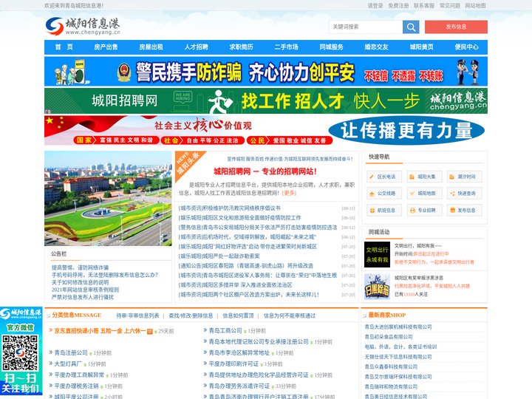The height and width of the screenshot is (399, 532).
Task: Open 房屋出租 navigation item
Action: [x=151, y=47]
